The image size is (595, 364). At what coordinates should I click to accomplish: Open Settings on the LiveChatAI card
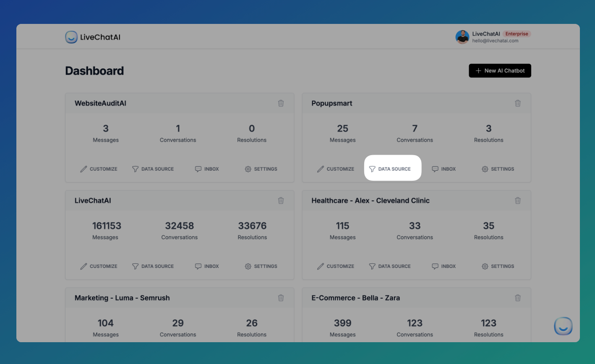261,266
